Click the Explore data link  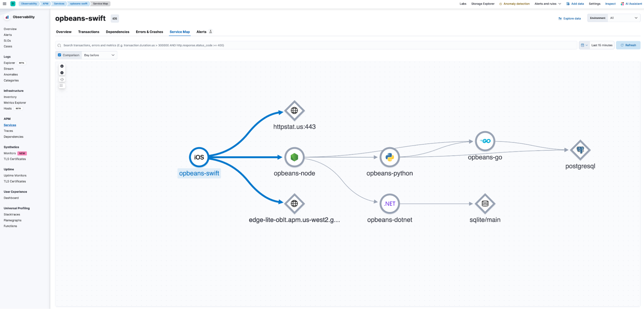570,18
